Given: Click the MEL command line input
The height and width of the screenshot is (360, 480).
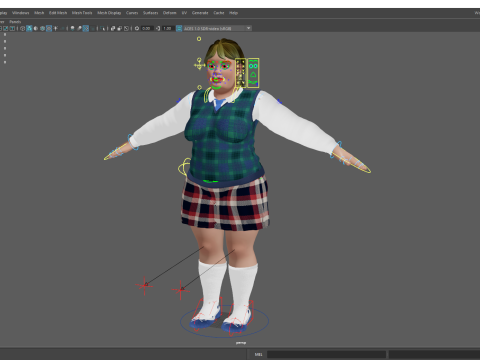Looking at the screenshot, I should [326, 354].
